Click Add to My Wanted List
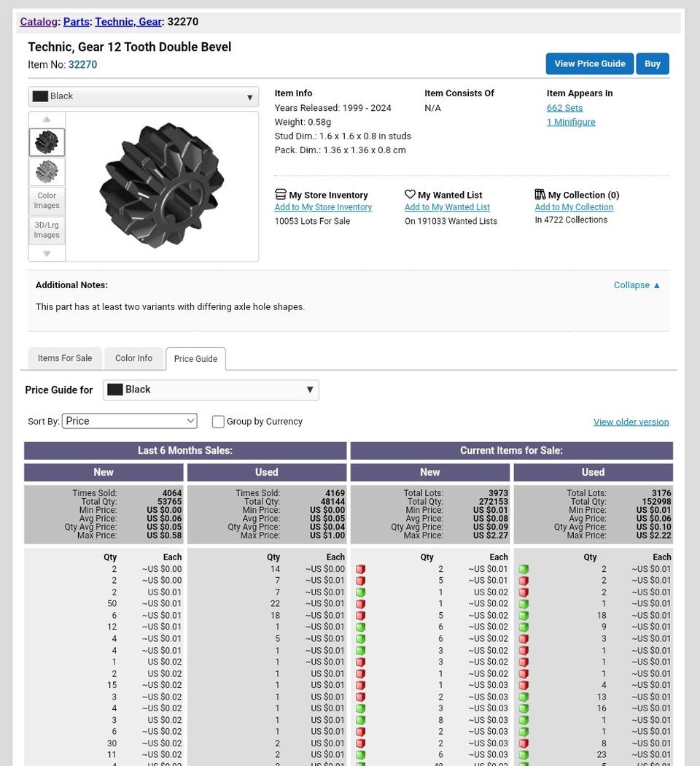 pos(447,207)
